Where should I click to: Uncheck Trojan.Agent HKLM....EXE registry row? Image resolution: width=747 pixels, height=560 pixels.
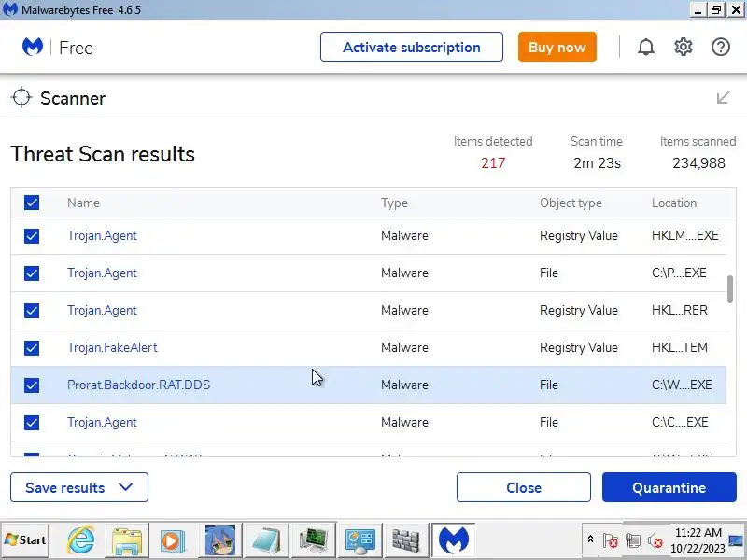[32, 236]
